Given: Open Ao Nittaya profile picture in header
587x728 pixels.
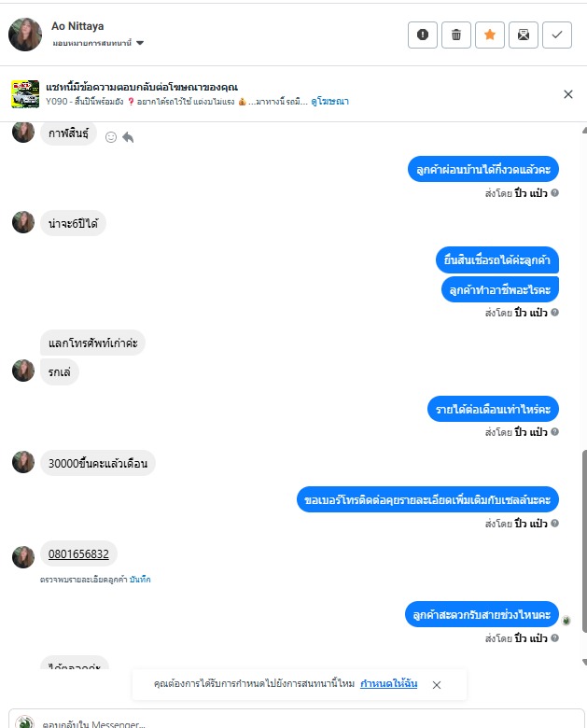Looking at the screenshot, I should [x=25, y=35].
